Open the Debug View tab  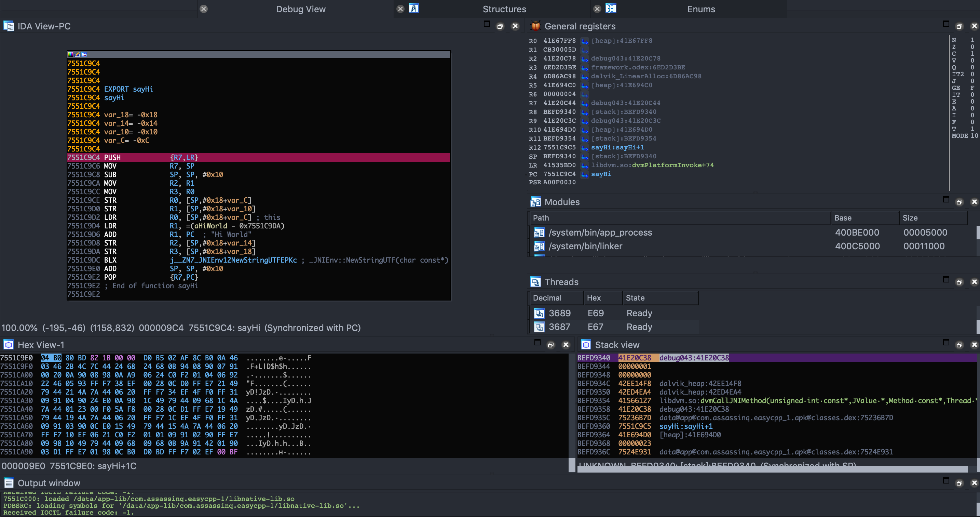[301, 9]
